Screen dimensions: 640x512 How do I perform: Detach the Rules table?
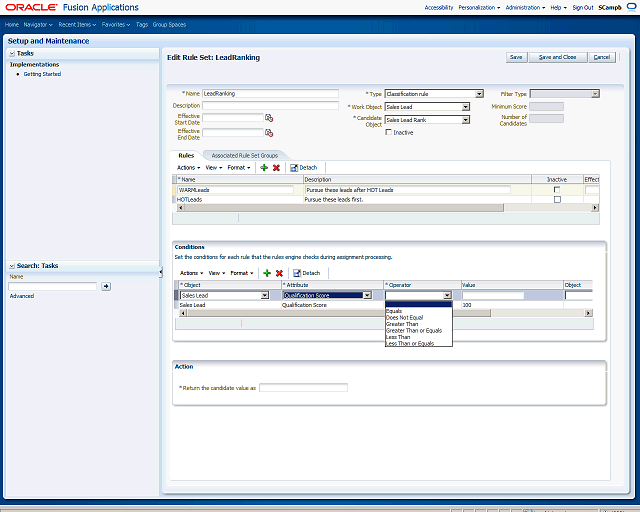click(304, 168)
